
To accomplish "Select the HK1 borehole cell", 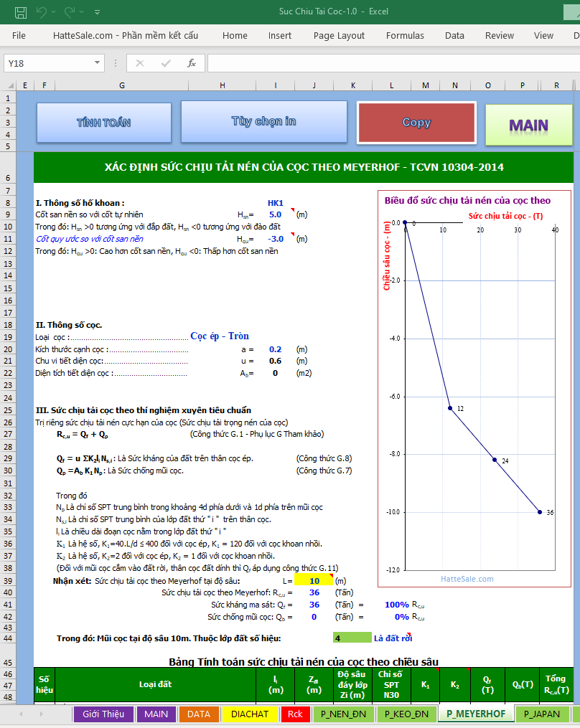I will tap(275, 203).
